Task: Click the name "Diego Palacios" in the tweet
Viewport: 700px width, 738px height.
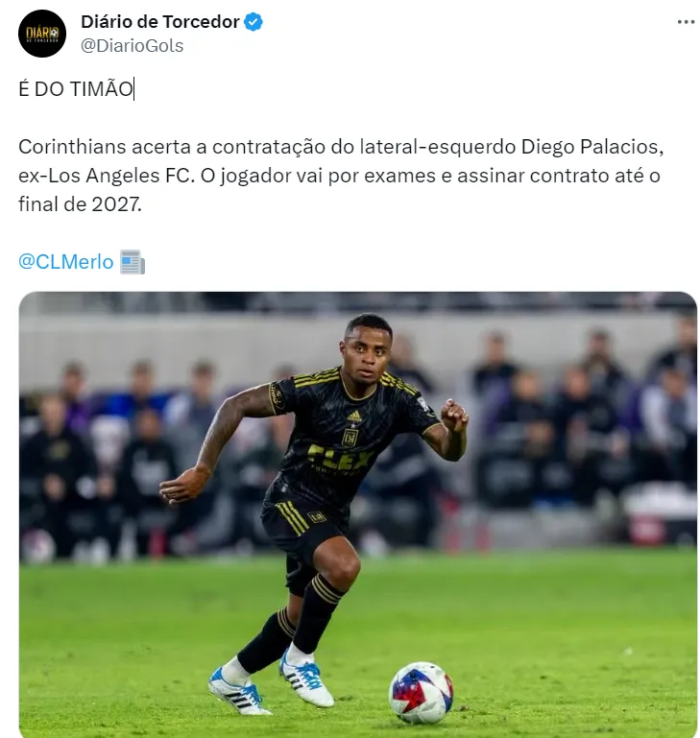Action: [x=592, y=147]
